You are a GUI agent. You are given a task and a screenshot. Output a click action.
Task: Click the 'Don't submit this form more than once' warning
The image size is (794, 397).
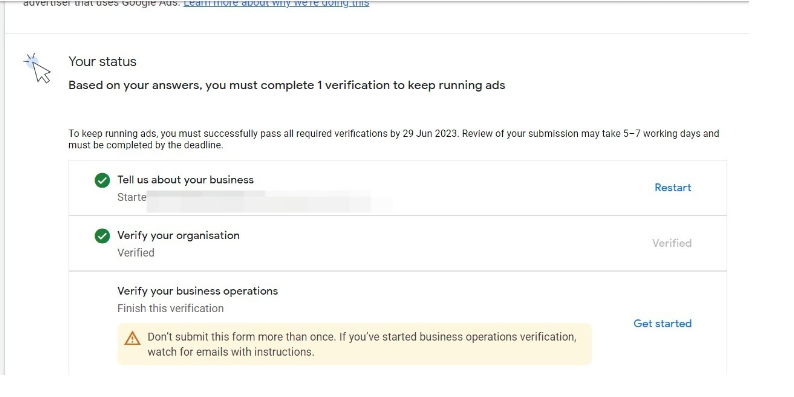pos(354,344)
